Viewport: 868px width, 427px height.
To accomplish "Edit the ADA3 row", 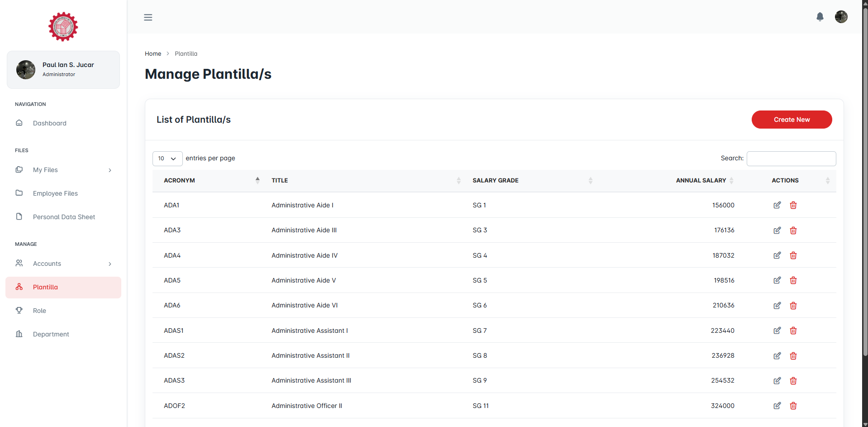I will point(777,230).
